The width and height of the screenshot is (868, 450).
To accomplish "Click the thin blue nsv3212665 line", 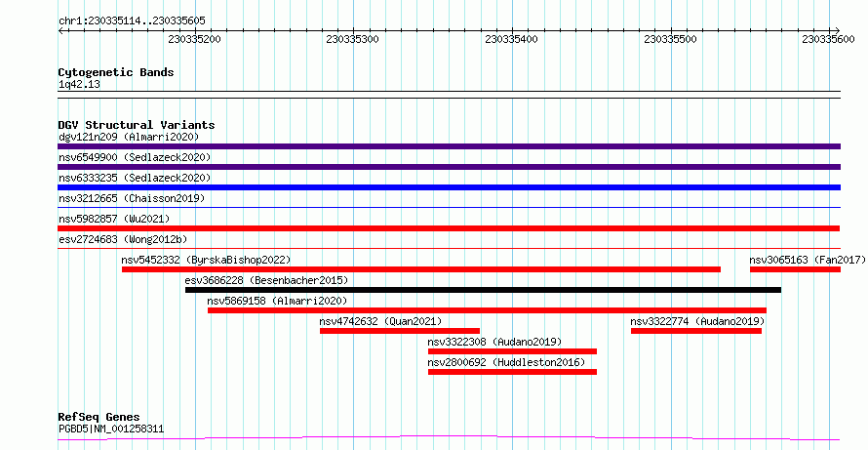I will pyautogui.click(x=449, y=208).
